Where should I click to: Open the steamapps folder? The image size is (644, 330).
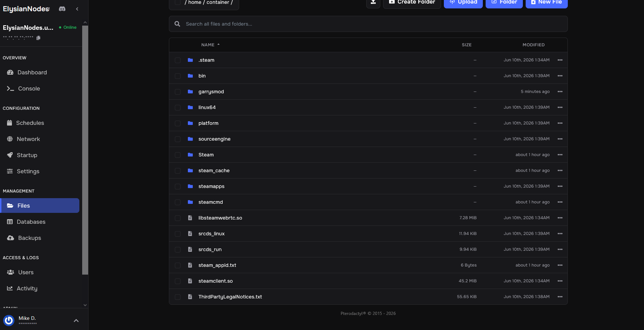coord(211,186)
